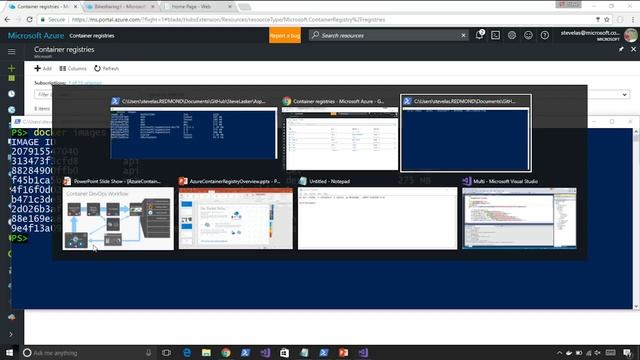Bookmark this page with star icon
640x360 pixels.
point(607,19)
